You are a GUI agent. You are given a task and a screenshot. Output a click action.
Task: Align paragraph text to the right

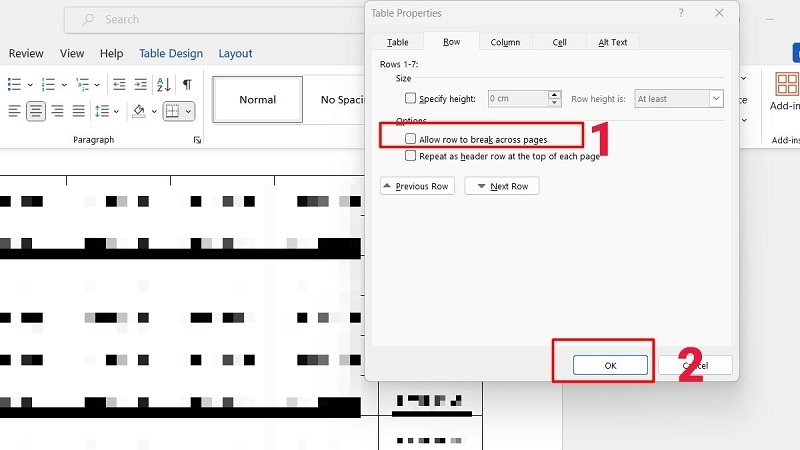coord(57,111)
